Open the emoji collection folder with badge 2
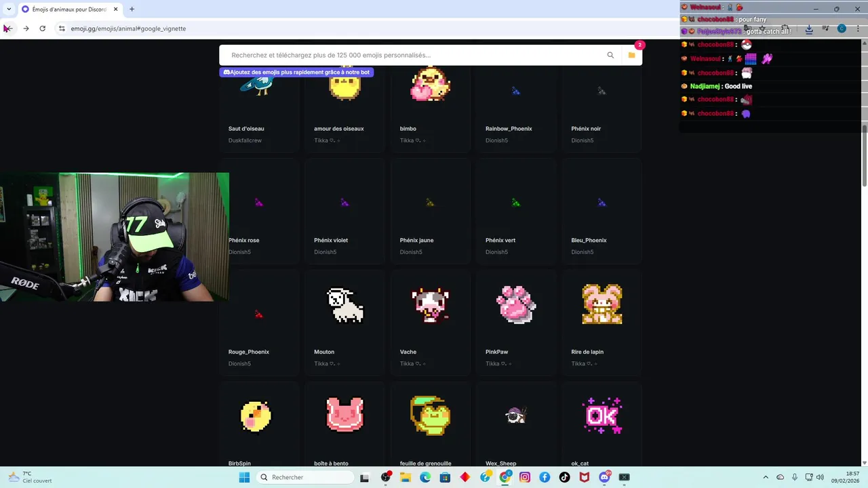This screenshot has height=488, width=868. pos(631,55)
